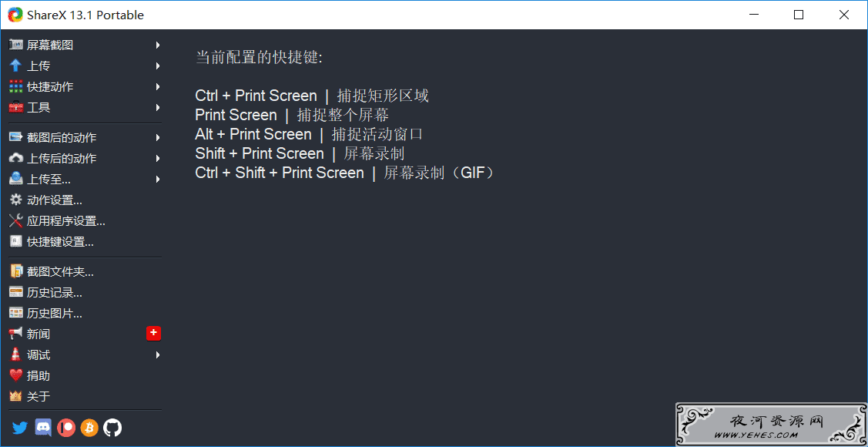Screen dimensions: 868x447
Task: Open the GitHub icon link
Action: pos(112,428)
